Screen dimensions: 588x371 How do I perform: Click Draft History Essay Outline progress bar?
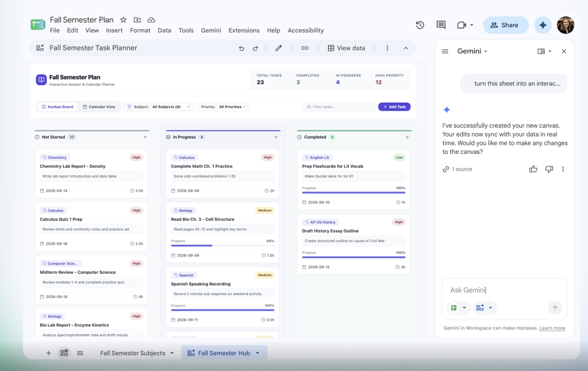click(x=354, y=257)
